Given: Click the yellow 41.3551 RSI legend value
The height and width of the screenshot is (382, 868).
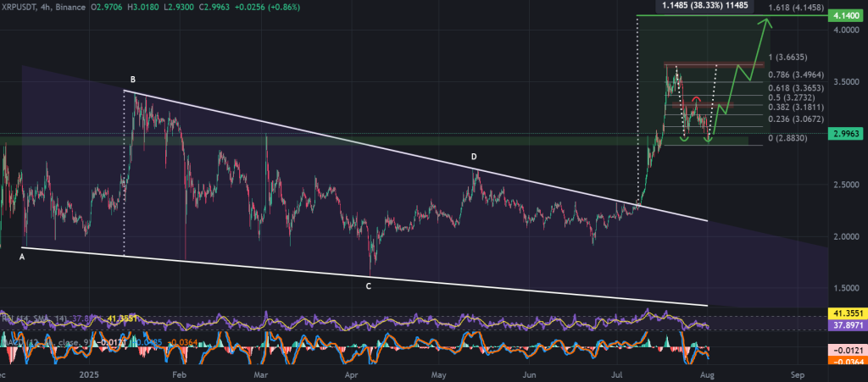Looking at the screenshot, I should [x=122, y=318].
